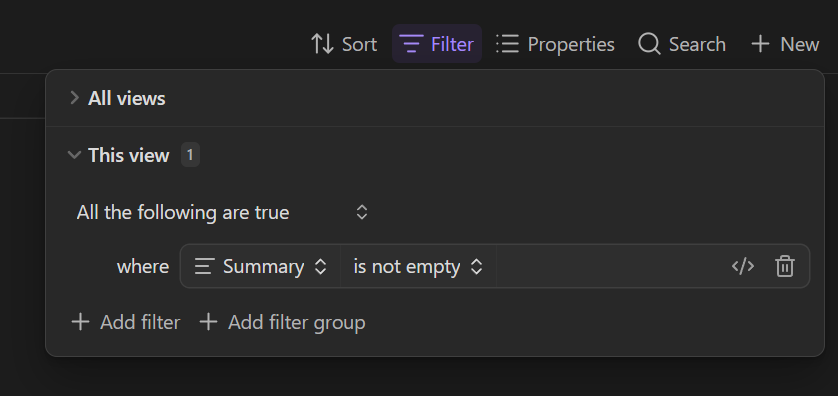Toggle the Filter funnel icon
Image resolution: width=838 pixels, height=396 pixels.
tap(411, 44)
